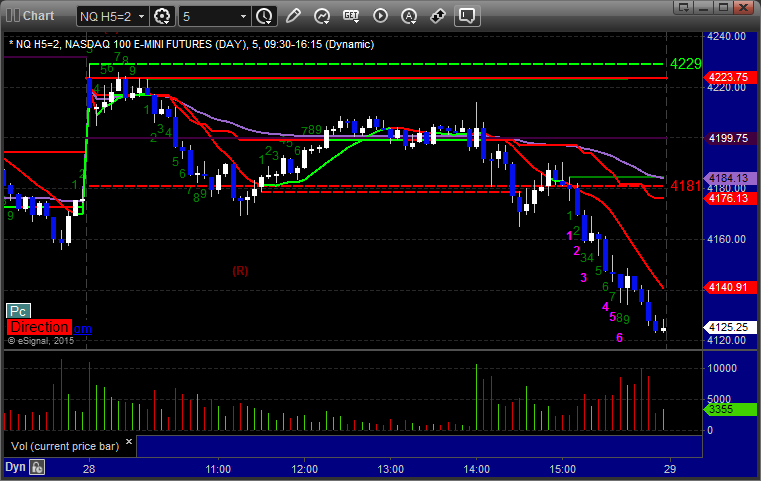The image size is (761, 481).
Task: Click the red 4176.13 price marker
Action: [x=730, y=198]
